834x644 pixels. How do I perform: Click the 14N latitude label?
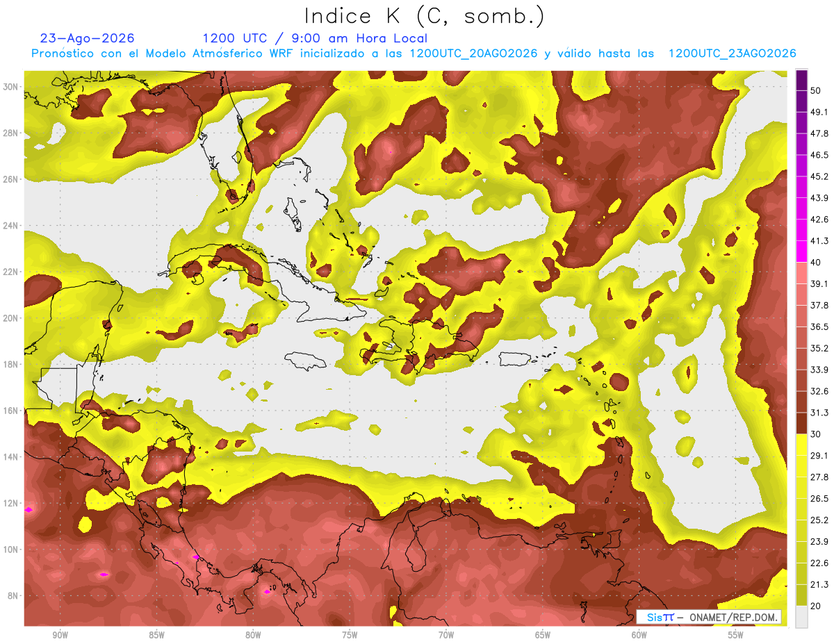(10, 457)
